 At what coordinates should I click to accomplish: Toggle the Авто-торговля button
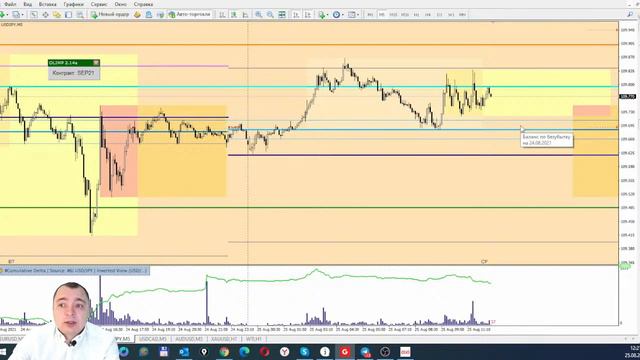[x=189, y=14]
